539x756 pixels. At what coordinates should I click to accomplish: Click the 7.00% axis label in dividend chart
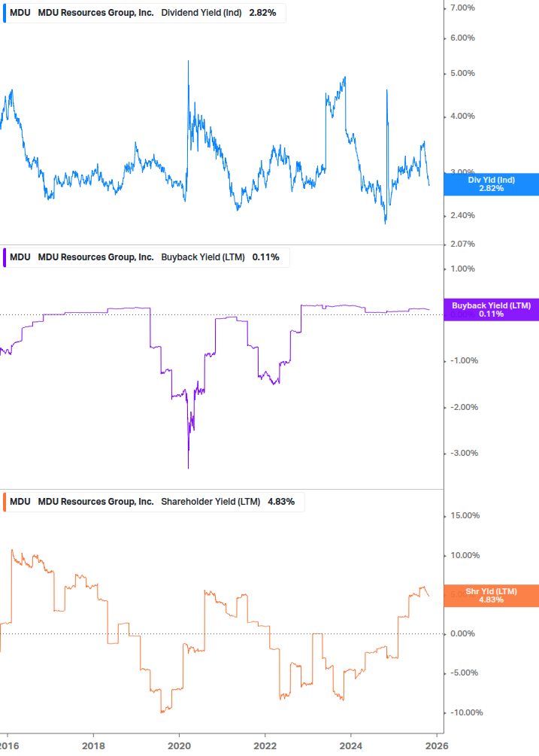(462, 8)
